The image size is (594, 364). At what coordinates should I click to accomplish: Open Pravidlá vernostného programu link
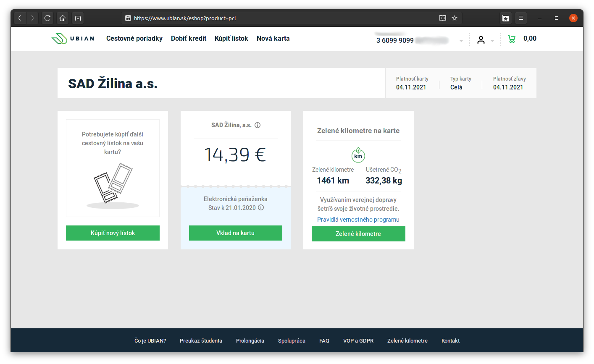(358, 220)
